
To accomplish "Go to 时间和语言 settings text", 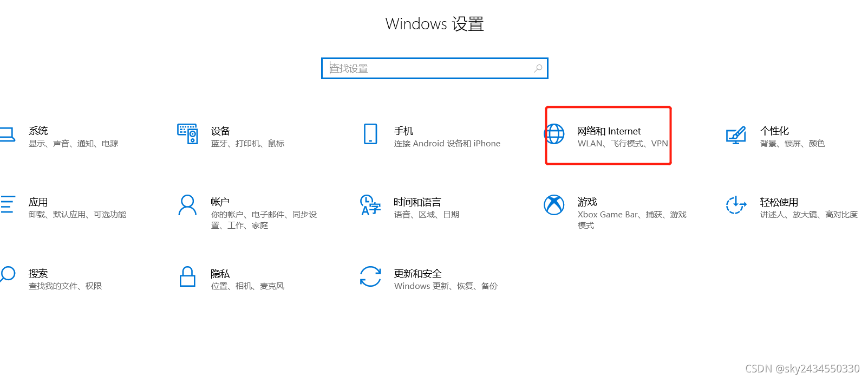I will (417, 202).
